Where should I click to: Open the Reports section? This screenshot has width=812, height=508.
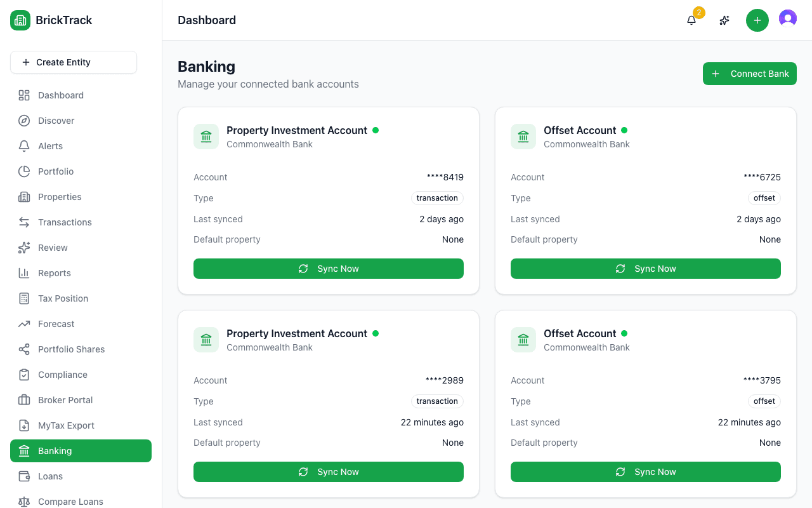click(x=55, y=273)
